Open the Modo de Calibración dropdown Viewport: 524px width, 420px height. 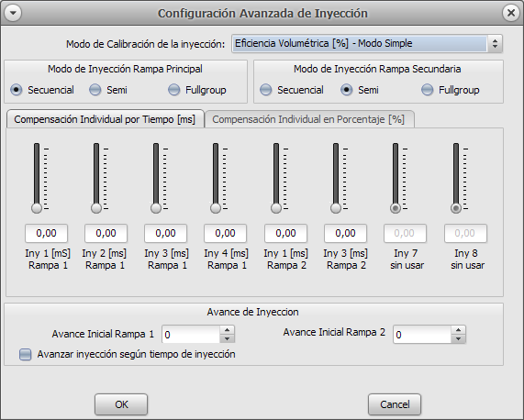click(367, 43)
